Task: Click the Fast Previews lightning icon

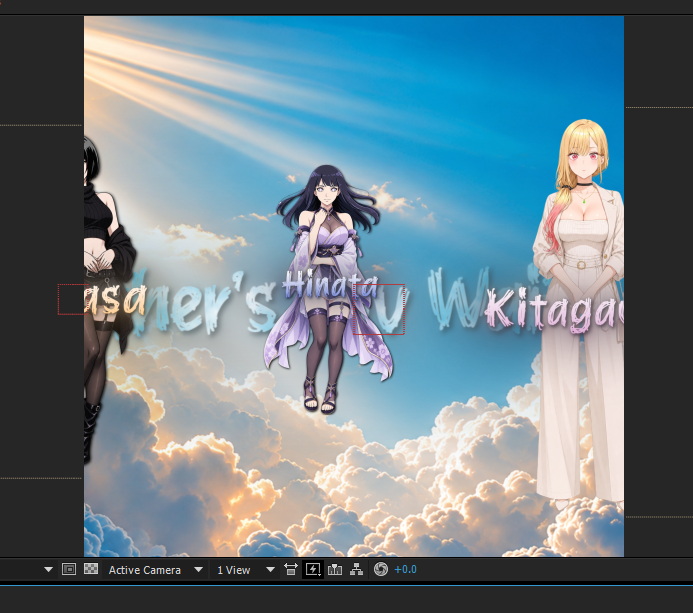Action: pos(313,569)
